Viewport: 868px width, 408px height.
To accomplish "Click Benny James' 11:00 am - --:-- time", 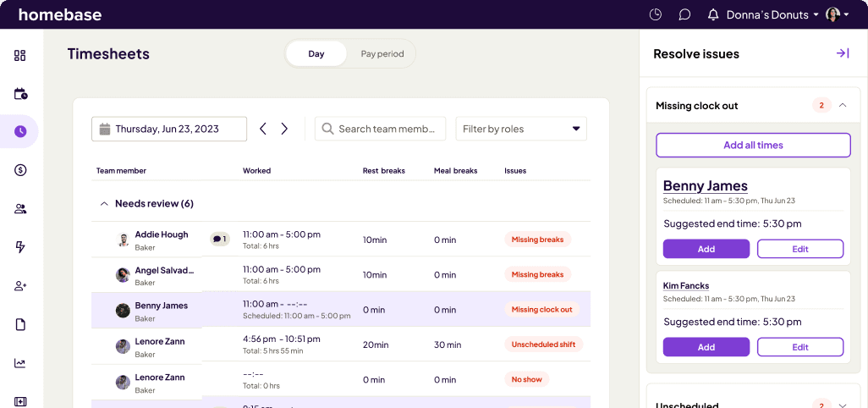I will pos(275,304).
